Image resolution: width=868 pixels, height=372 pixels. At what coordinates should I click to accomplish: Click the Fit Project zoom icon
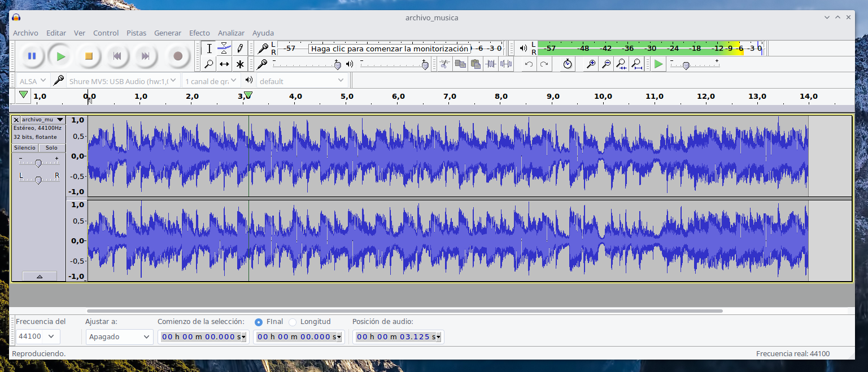(x=637, y=64)
